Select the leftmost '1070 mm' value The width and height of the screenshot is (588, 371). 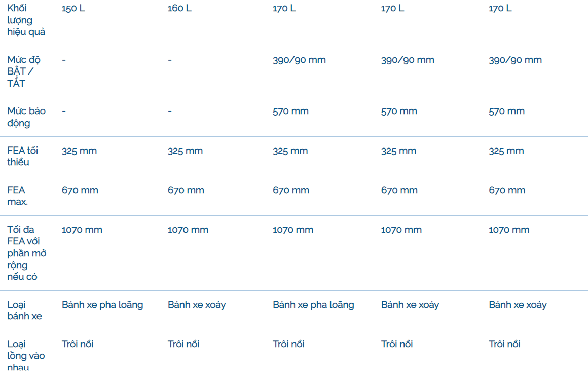tap(82, 230)
